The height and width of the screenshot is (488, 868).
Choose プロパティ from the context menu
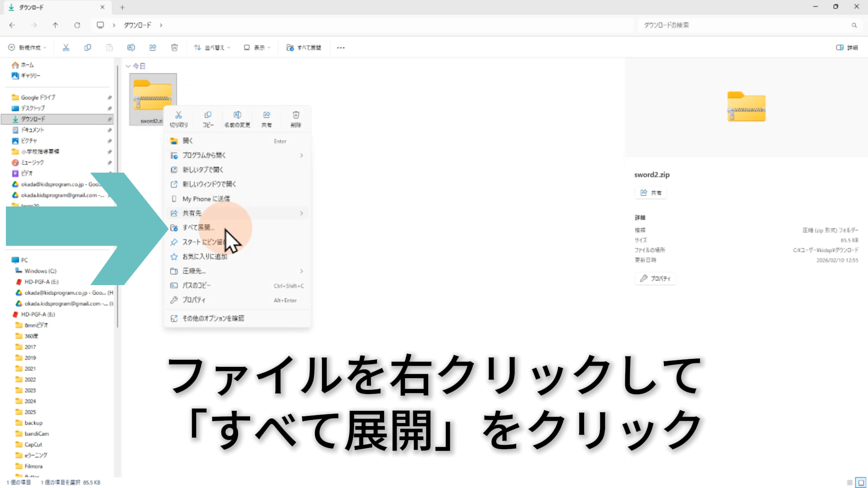pyautogui.click(x=193, y=300)
